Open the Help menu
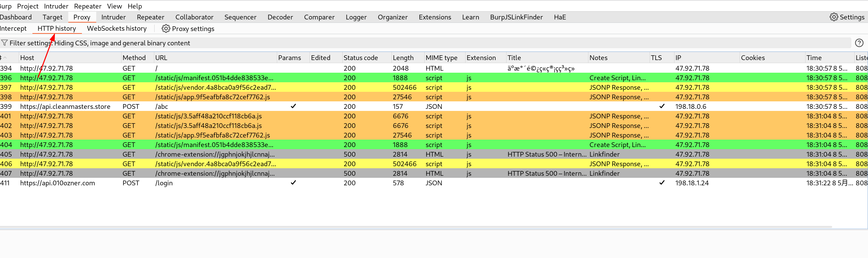 click(135, 6)
